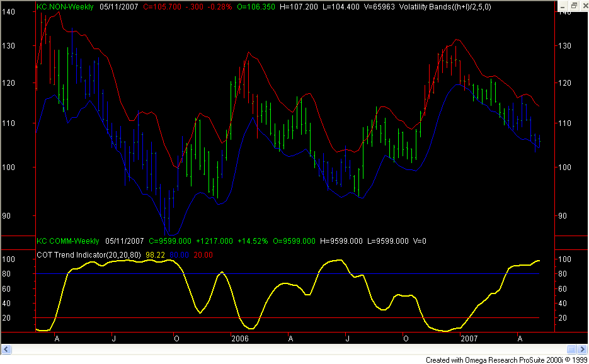Click the O=9599.000 open value

(294, 241)
